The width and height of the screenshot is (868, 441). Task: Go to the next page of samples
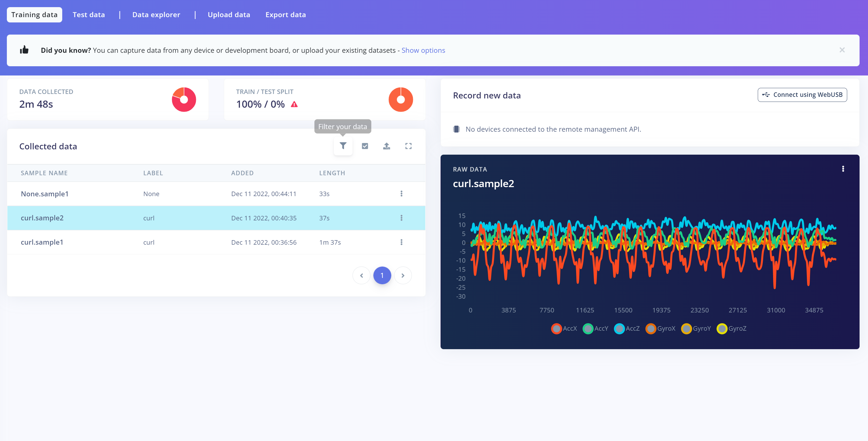(403, 276)
